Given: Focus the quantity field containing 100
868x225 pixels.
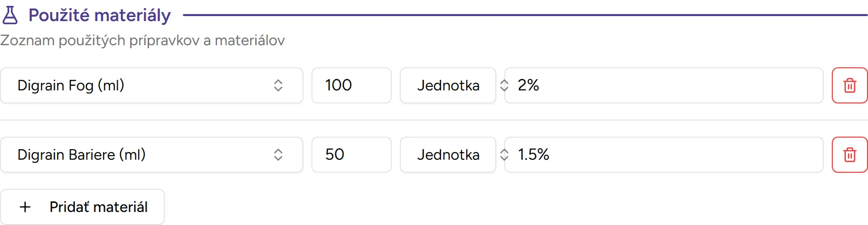Looking at the screenshot, I should (351, 85).
